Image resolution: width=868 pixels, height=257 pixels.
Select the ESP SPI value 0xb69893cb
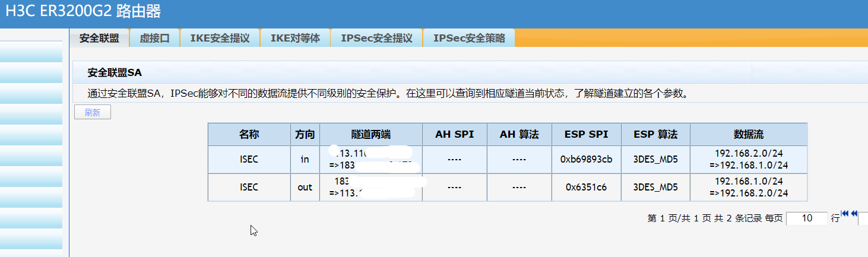586,159
